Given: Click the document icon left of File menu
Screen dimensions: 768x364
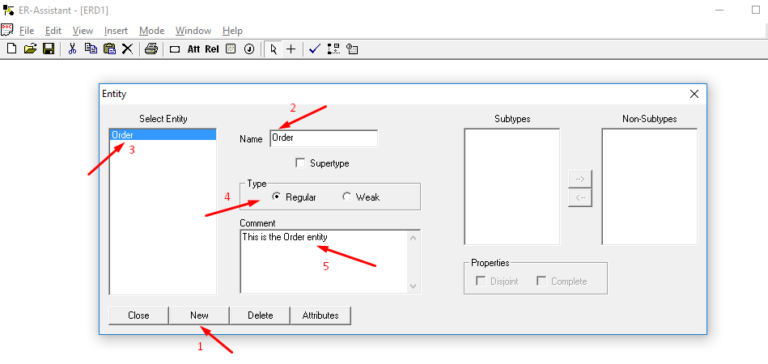Looking at the screenshot, I should 7,30.
